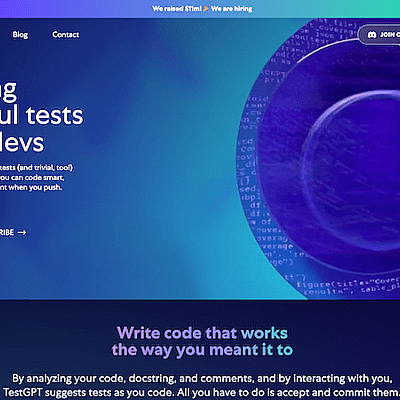Click the arrow icon beside Subscribe

click(22, 232)
